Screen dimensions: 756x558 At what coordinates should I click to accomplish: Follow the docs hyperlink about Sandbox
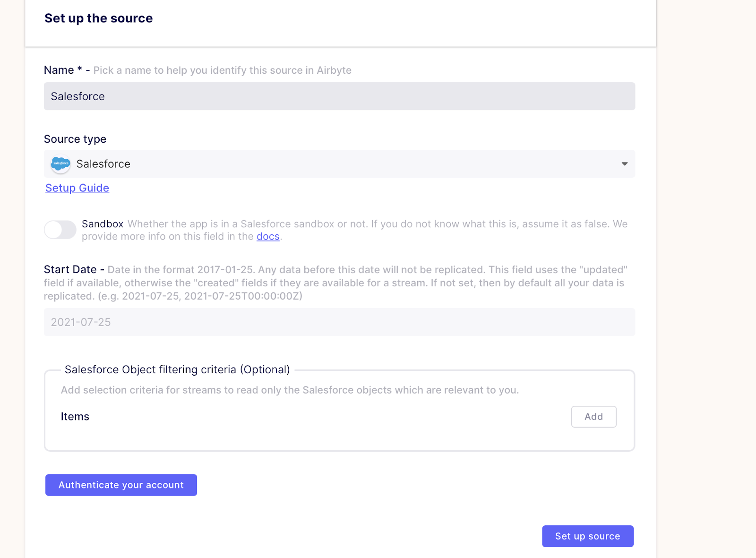click(x=267, y=236)
